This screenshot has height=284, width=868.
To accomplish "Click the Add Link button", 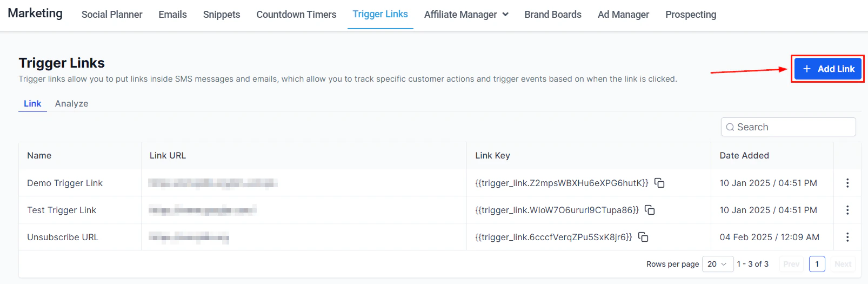I will click(x=827, y=69).
